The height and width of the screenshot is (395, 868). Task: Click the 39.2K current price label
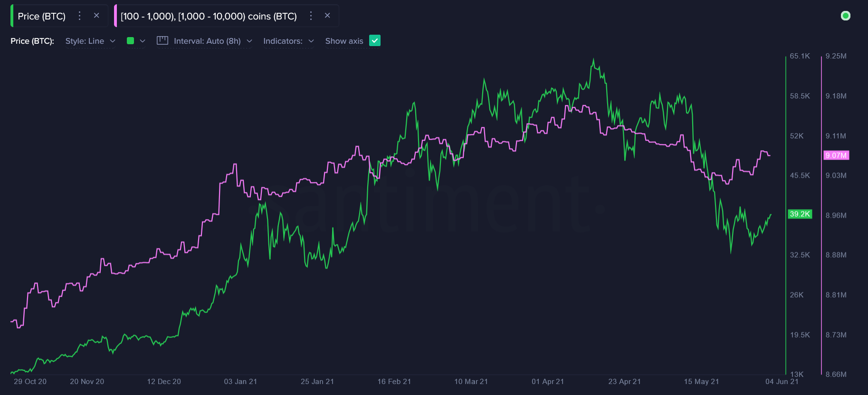800,214
